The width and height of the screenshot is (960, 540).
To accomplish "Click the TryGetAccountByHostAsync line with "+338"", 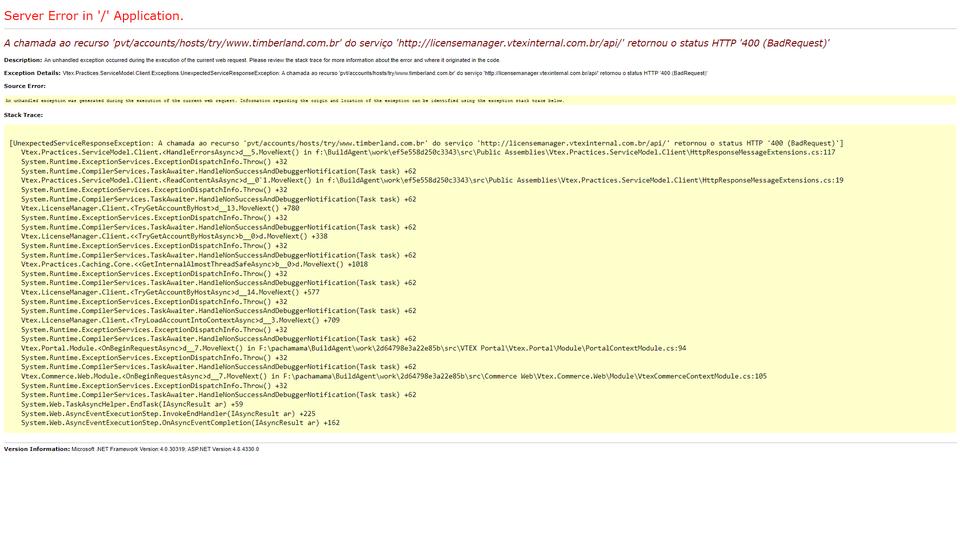I will [174, 236].
